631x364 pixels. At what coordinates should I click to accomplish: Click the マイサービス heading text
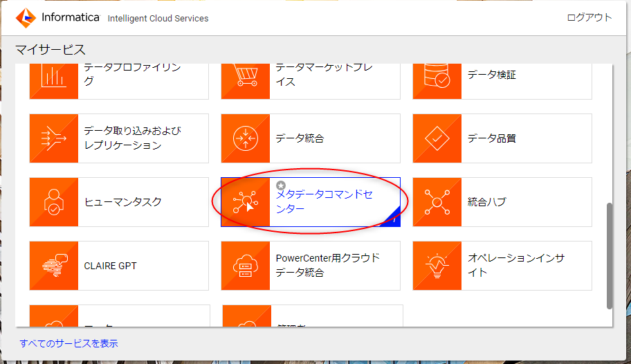pos(51,50)
